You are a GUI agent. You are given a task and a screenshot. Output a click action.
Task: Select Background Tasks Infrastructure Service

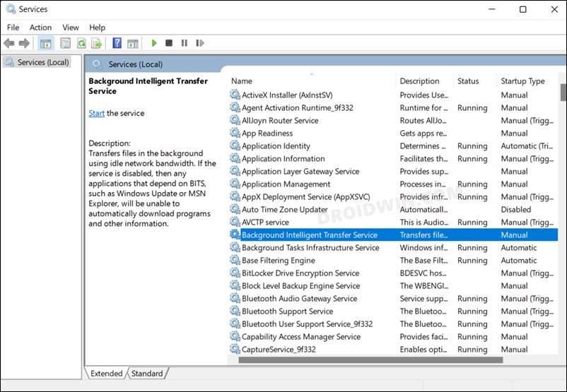pyautogui.click(x=393, y=247)
